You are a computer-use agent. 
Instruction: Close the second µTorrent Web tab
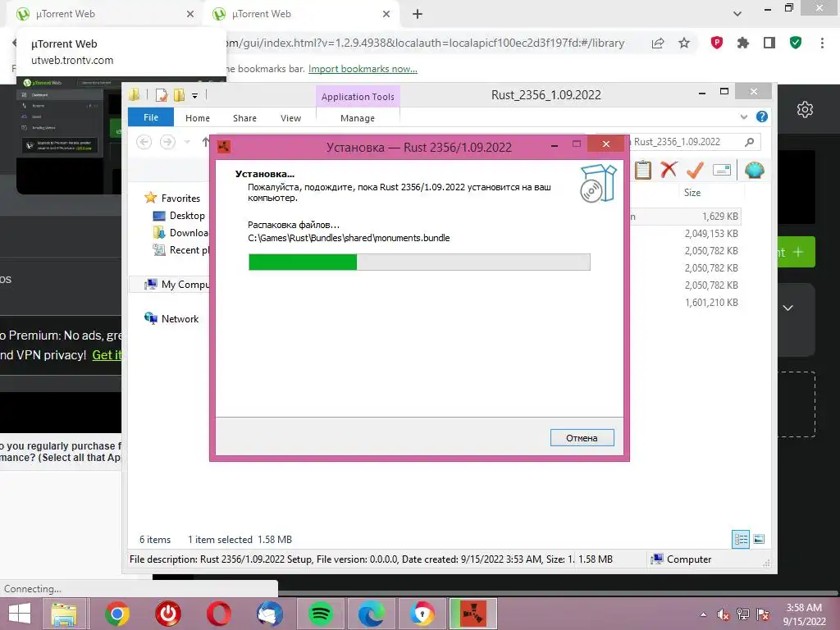coord(386,14)
